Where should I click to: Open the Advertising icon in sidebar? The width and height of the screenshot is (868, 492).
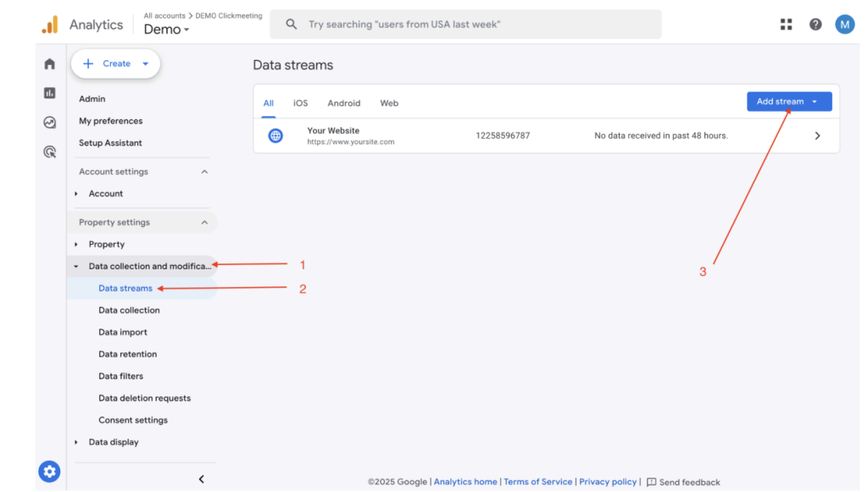(50, 152)
